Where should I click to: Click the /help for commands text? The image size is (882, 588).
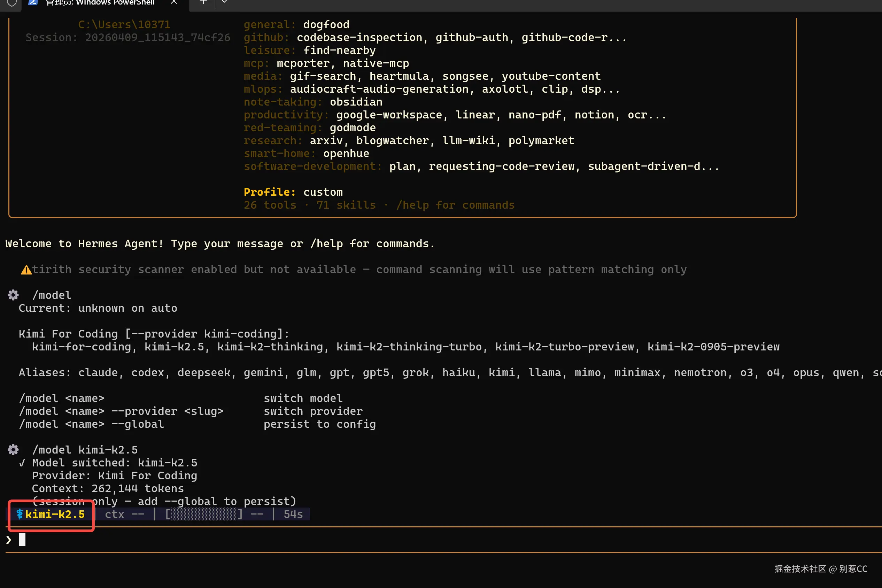click(455, 205)
